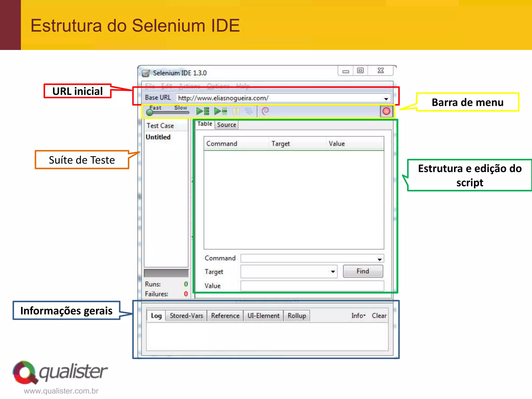Maximize the Selenium IDE window
The height and width of the screenshot is (399, 532).
(360, 71)
